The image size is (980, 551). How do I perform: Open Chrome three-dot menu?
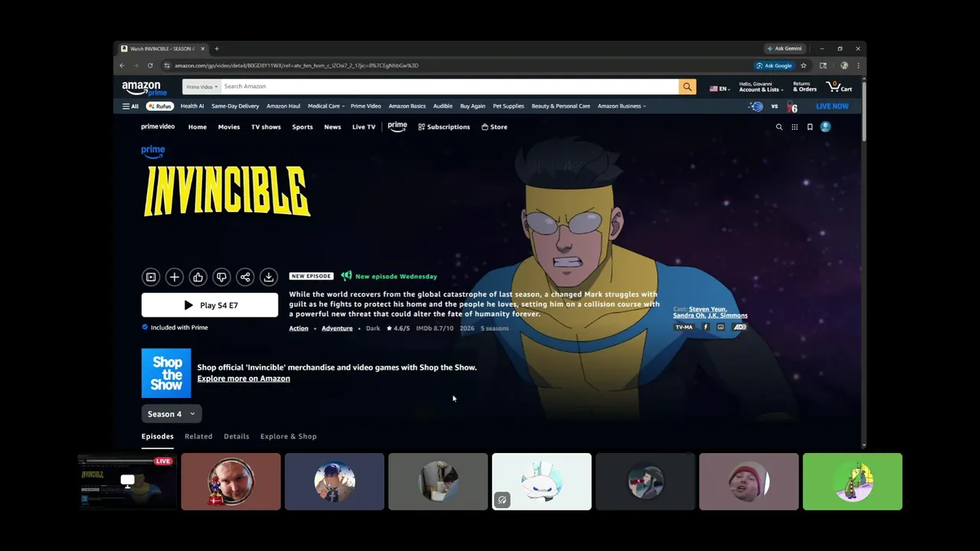858,66
